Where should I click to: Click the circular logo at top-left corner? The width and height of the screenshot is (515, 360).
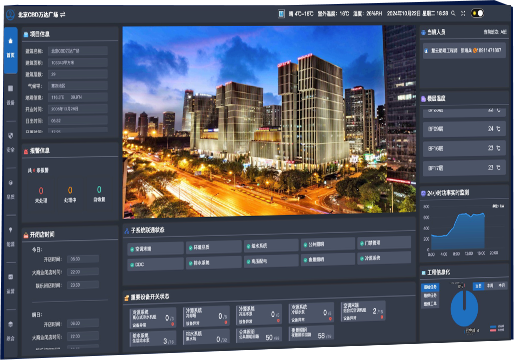tap(10, 15)
